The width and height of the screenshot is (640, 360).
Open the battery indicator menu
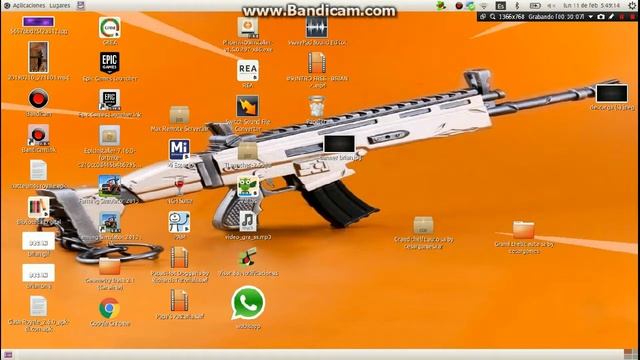(535, 6)
